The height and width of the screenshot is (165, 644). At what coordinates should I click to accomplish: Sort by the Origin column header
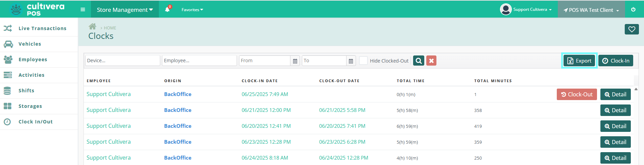pyautogui.click(x=173, y=81)
